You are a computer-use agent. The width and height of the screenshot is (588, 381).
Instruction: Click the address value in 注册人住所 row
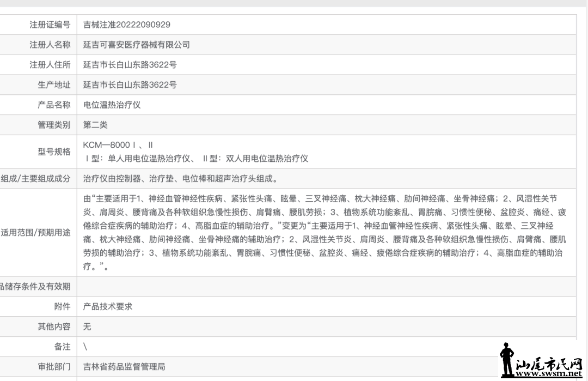(x=130, y=65)
